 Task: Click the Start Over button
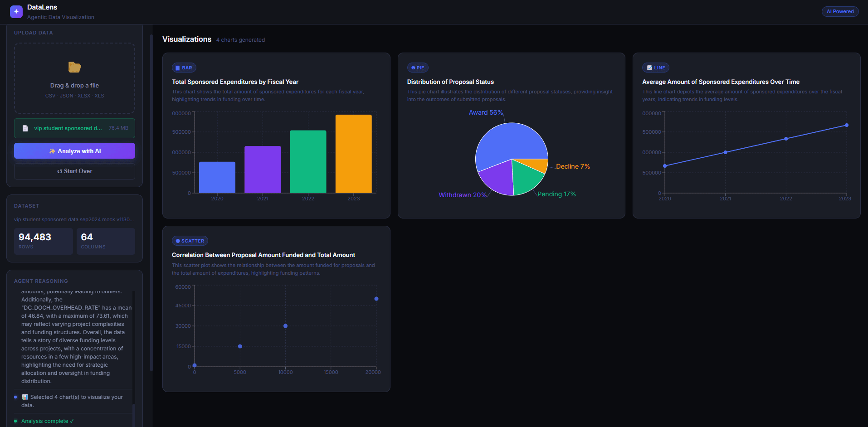(74, 171)
